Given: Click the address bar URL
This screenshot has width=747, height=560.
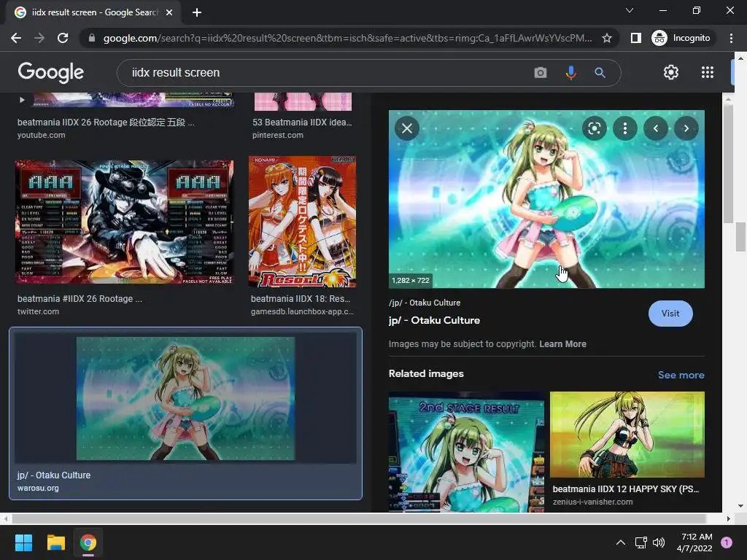Looking at the screenshot, I should 347,38.
